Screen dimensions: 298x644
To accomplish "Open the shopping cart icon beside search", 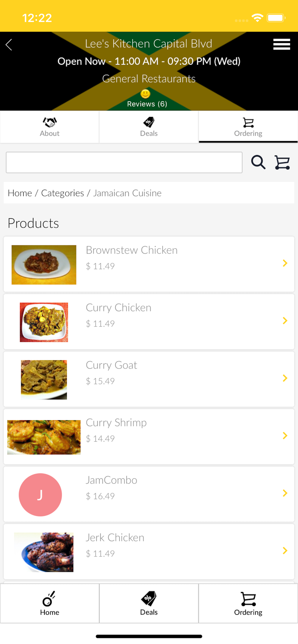I will [x=282, y=162].
